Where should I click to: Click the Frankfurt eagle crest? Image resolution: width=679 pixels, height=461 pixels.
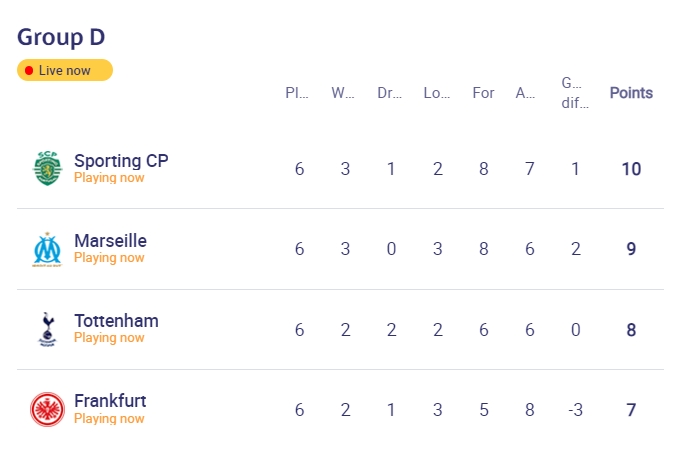pyautogui.click(x=47, y=409)
